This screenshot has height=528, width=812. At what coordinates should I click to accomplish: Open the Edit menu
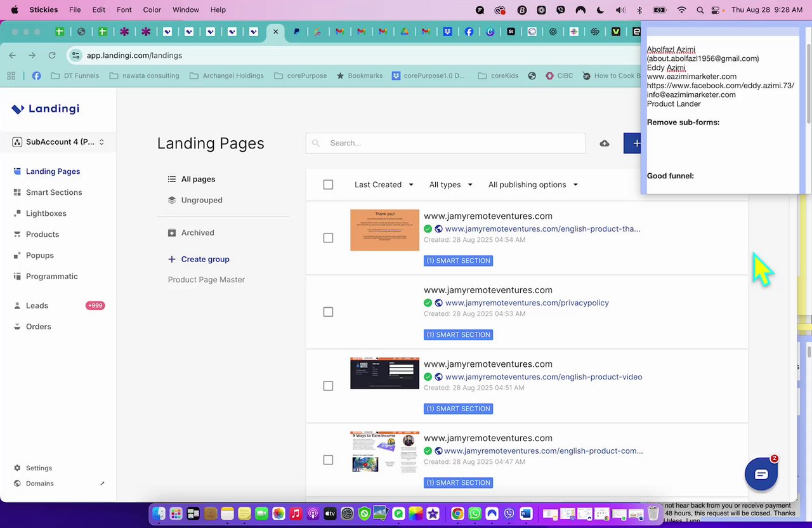click(98, 10)
